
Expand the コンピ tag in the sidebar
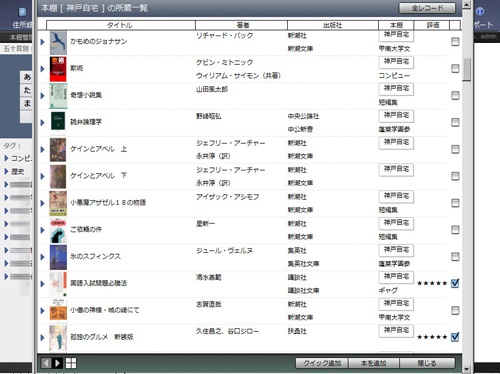pos(6,158)
